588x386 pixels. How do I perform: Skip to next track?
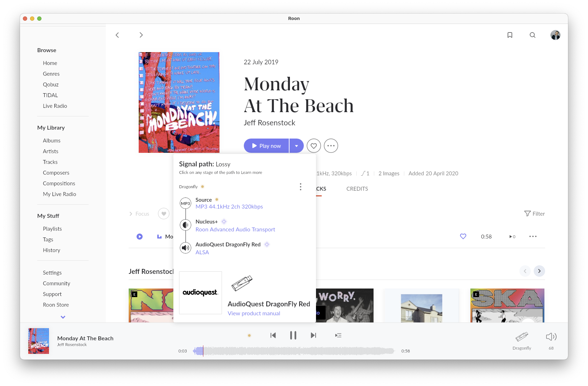click(x=313, y=335)
